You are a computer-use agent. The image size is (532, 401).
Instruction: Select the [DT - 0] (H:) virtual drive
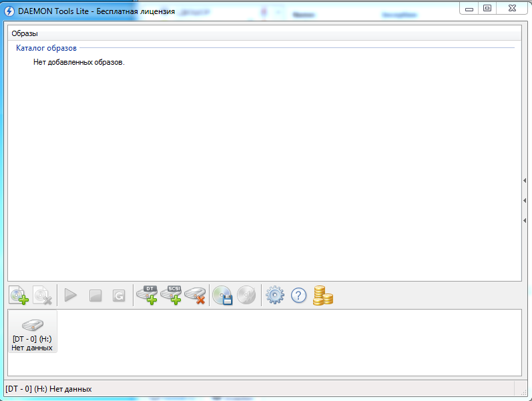33,332
